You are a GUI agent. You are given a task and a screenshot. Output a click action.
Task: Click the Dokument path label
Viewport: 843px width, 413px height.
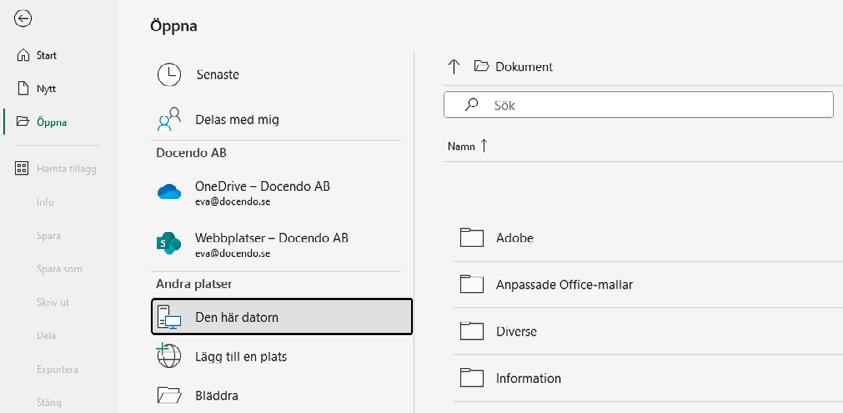pos(524,67)
